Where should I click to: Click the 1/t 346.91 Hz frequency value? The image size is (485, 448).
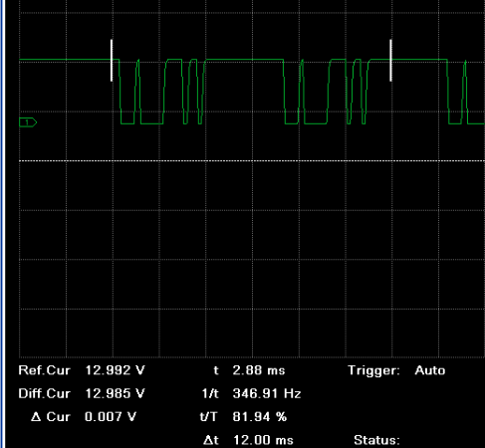point(267,393)
